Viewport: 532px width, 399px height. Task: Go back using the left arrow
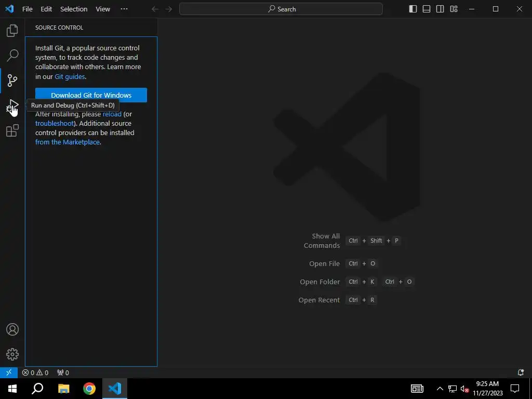coord(155,9)
